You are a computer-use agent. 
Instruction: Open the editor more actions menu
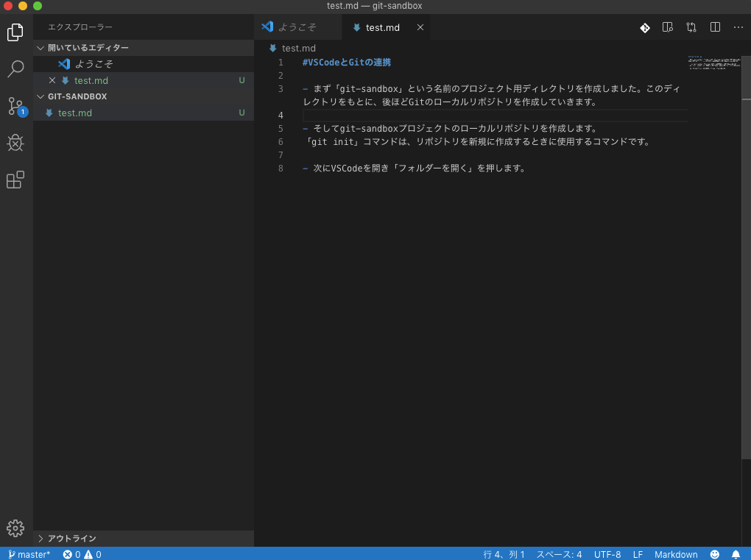pos(738,27)
